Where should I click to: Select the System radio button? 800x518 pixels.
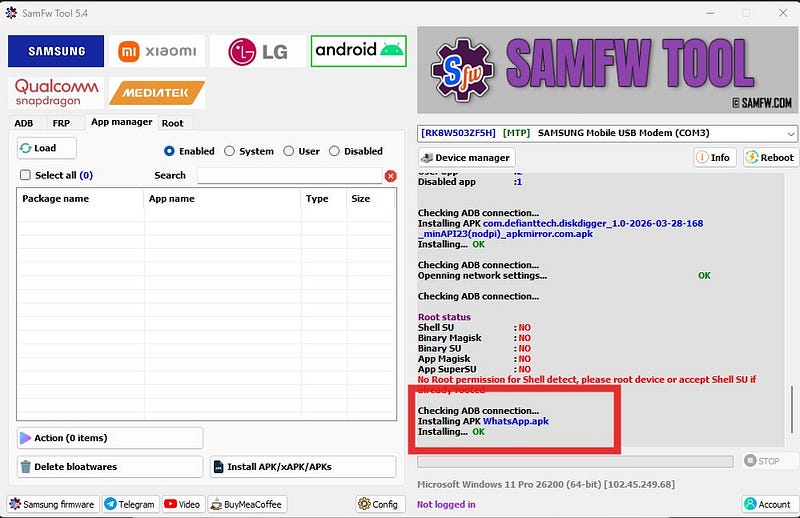[x=230, y=151]
